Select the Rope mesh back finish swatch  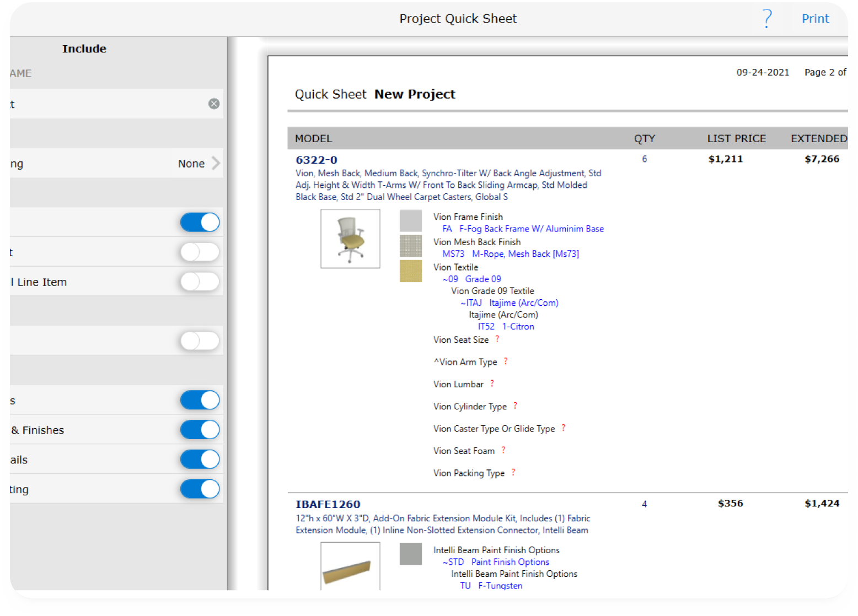pyautogui.click(x=411, y=246)
